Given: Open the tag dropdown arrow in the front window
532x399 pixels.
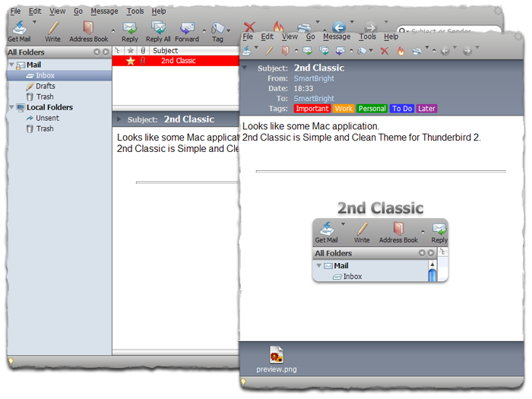Looking at the screenshot, I should (371, 51).
